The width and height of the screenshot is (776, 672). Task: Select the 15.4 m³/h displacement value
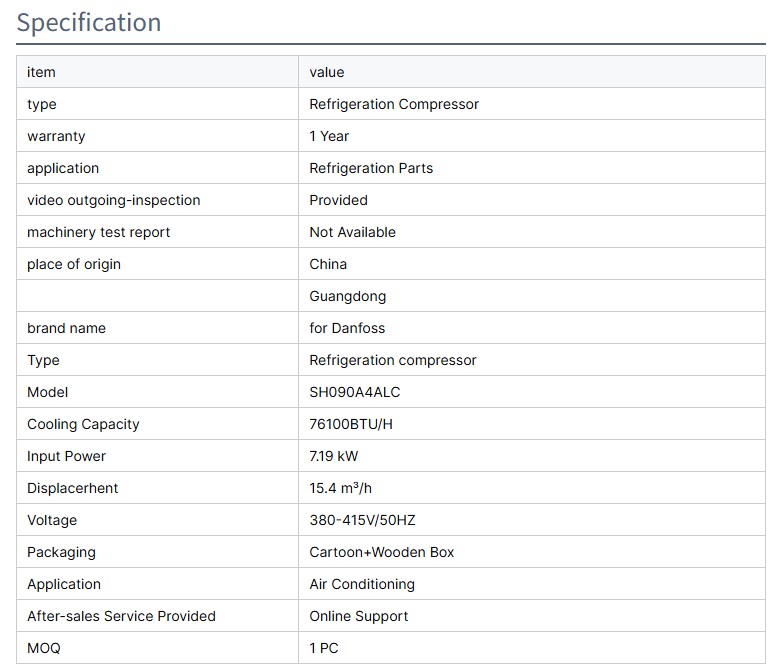tap(340, 488)
